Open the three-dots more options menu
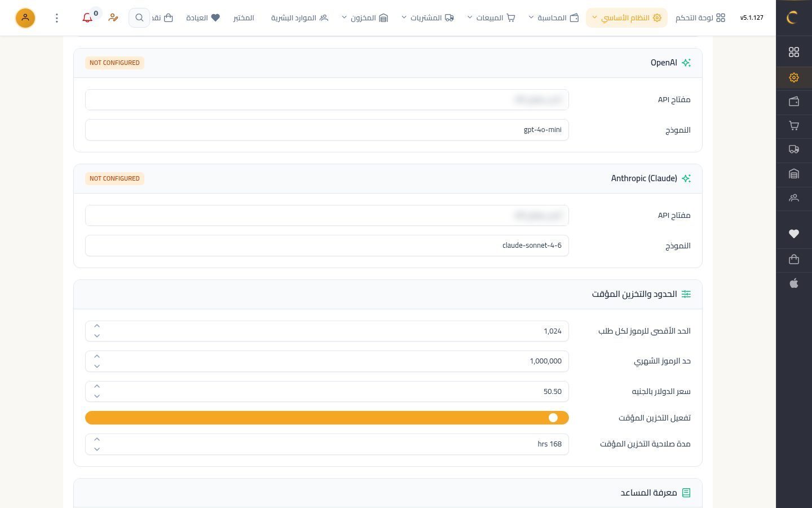The height and width of the screenshot is (508, 812). point(56,18)
